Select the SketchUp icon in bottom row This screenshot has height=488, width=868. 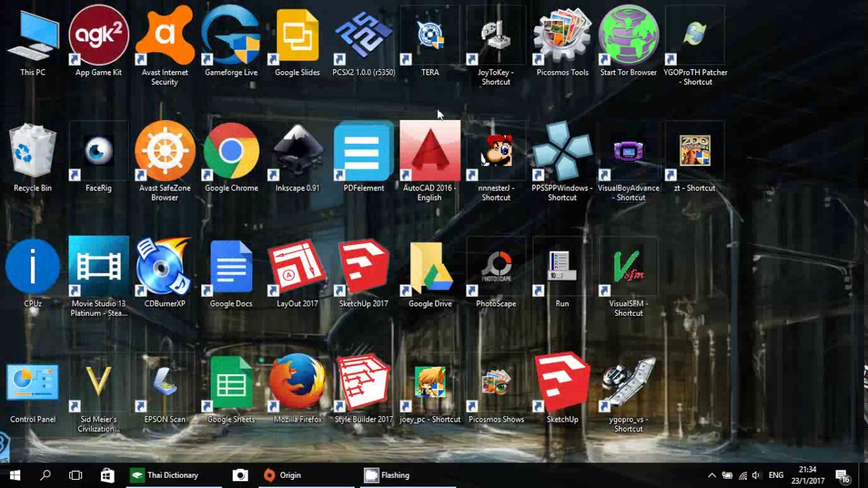[562, 388]
